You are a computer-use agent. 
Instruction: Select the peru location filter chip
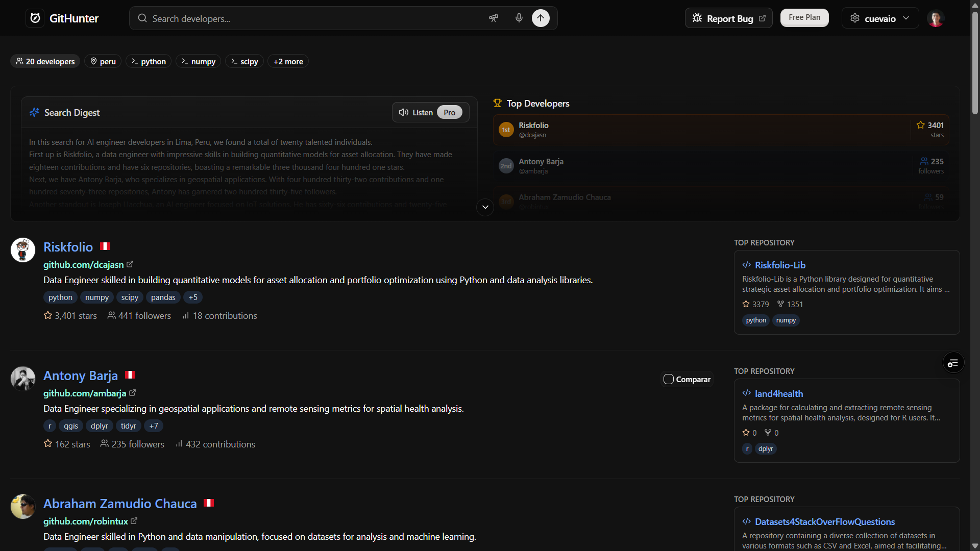[103, 61]
